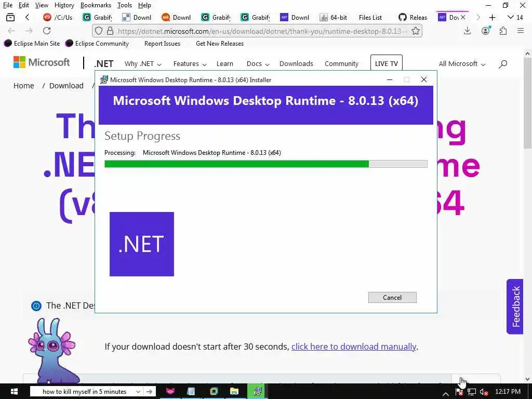Show hidden tray icons chevron

point(446,394)
